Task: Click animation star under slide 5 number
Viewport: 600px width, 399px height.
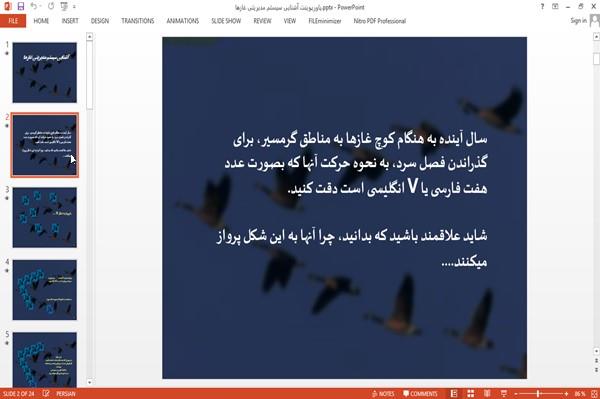Action: click(x=7, y=343)
